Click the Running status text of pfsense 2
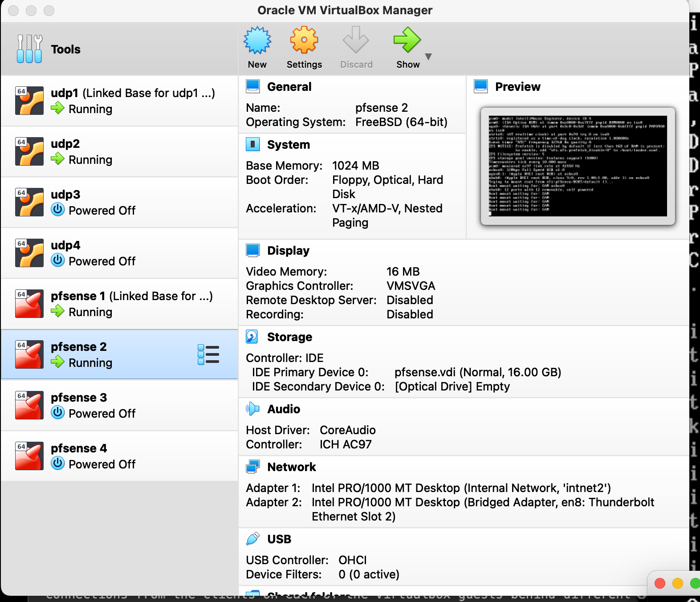The height and width of the screenshot is (602, 700). click(90, 363)
